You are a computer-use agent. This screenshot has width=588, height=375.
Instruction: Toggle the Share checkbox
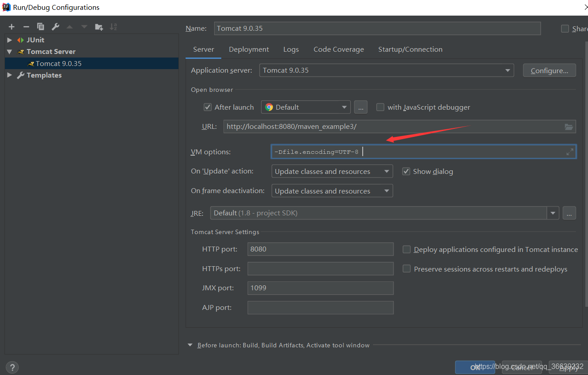tap(565, 29)
